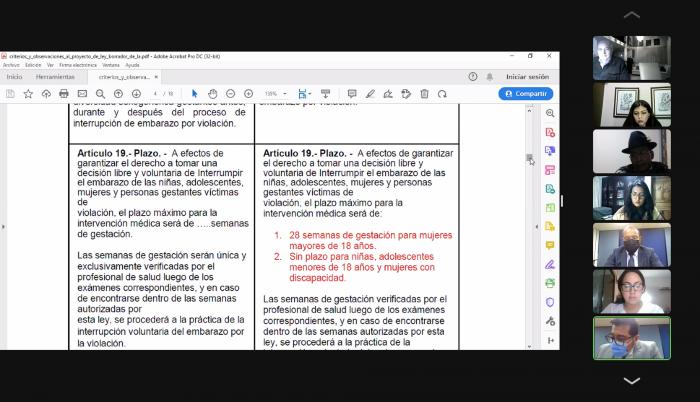Open the green Organize Pages tool in right panel
The height and width of the screenshot is (402, 700).
[x=550, y=208]
